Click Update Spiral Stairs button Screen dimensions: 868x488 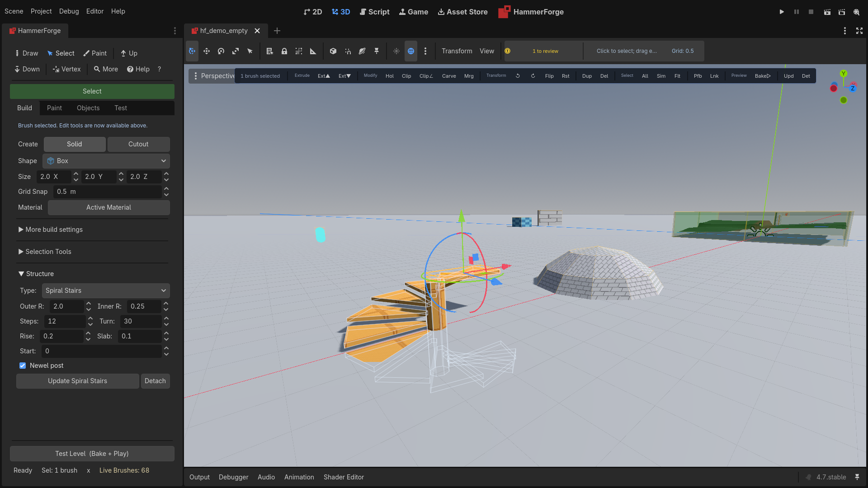tap(78, 381)
